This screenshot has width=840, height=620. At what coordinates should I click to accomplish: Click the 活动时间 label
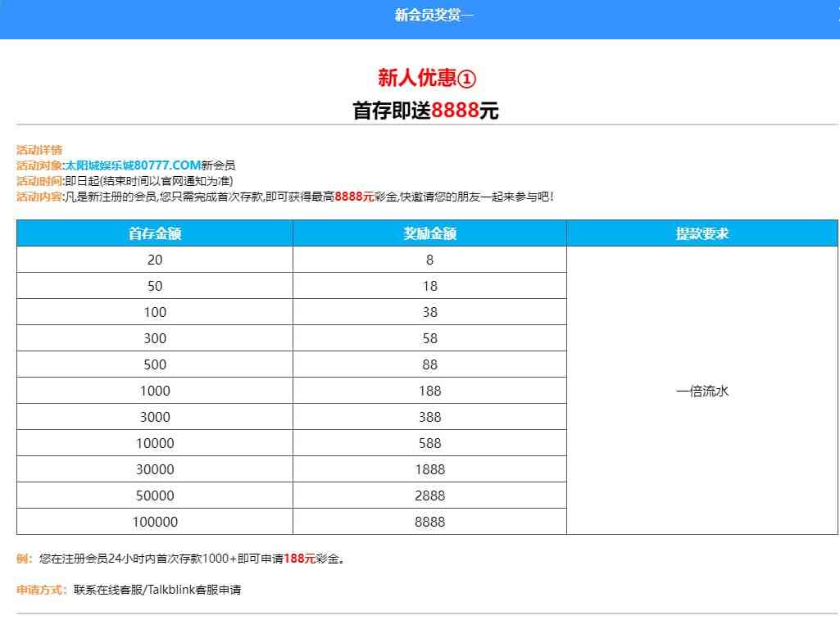pos(39,181)
